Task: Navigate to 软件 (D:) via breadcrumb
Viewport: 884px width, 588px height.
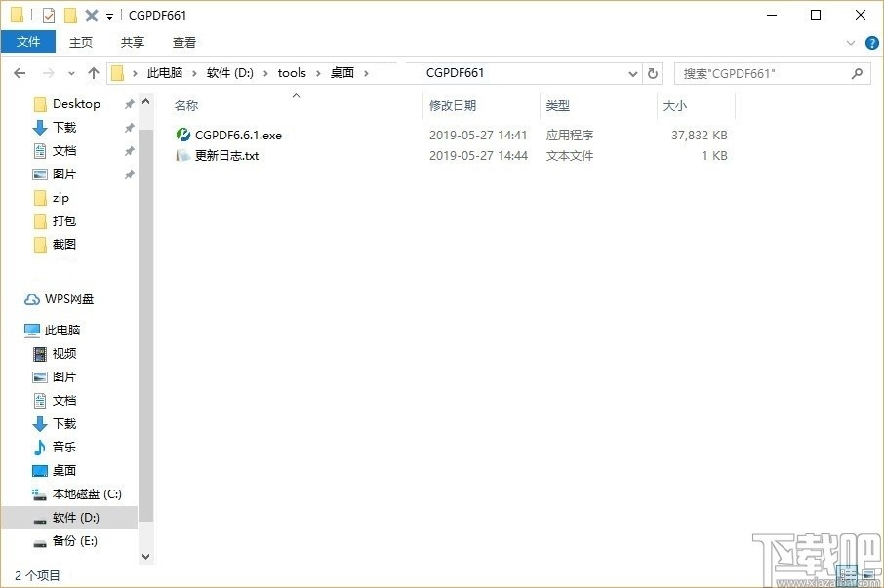Action: coord(232,72)
